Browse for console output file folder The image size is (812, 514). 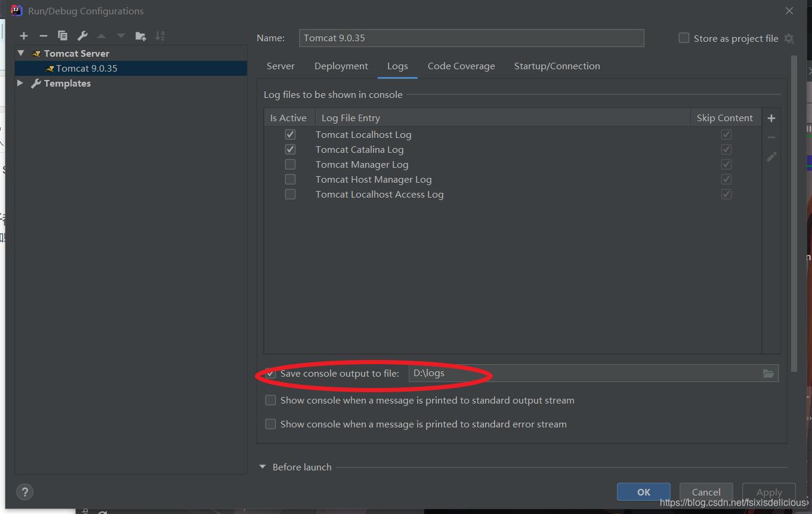tap(768, 374)
